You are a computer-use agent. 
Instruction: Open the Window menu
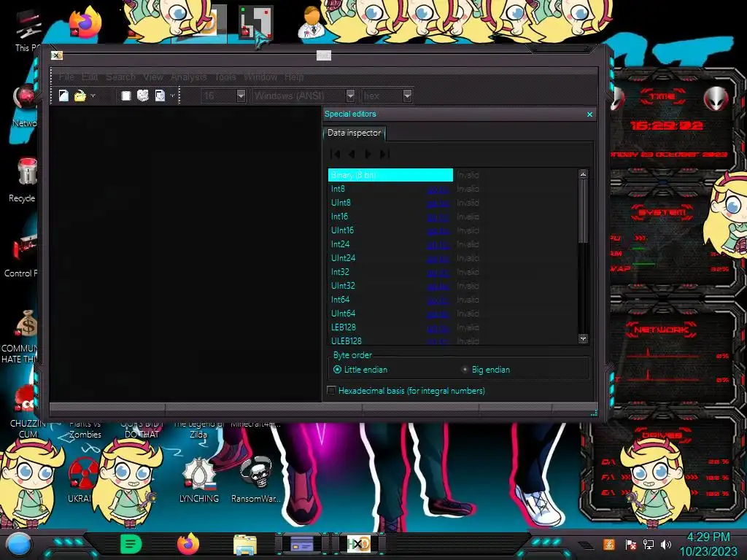[x=260, y=77]
